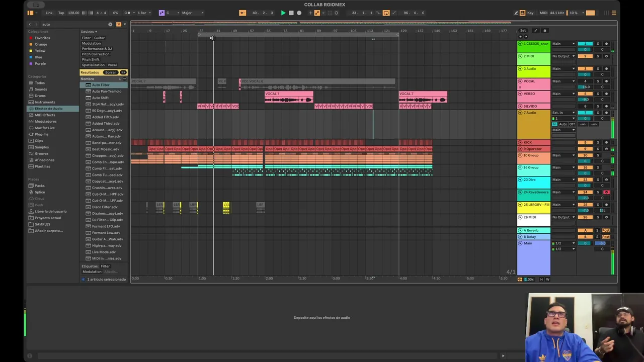Solo the 24 RaveGenera track
Image resolution: width=644 pixels, height=362 pixels.
tap(598, 192)
